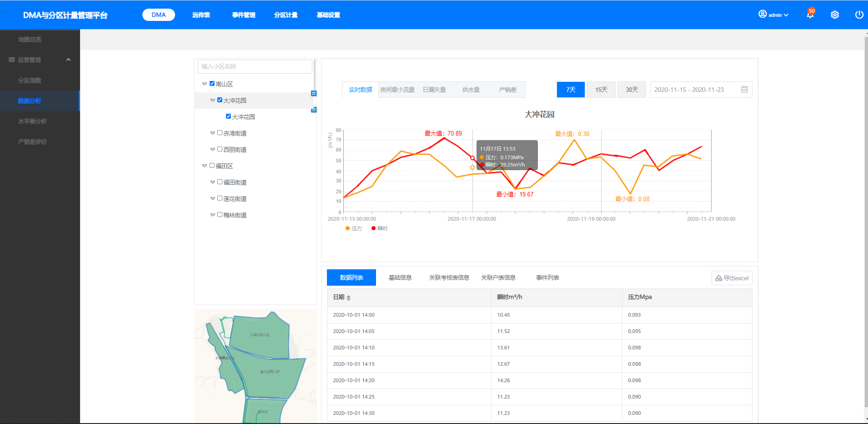This screenshot has width=868, height=424.
Task: Switch to the 夜间最小流量 tab
Action: (397, 90)
